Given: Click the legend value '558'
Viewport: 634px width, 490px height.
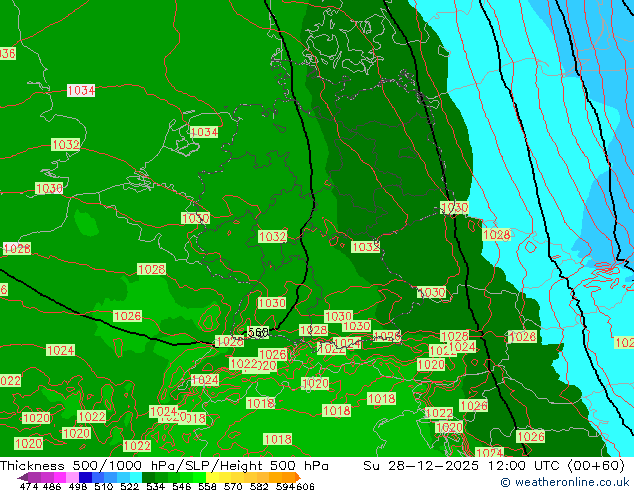Looking at the screenshot, I should (207, 486).
